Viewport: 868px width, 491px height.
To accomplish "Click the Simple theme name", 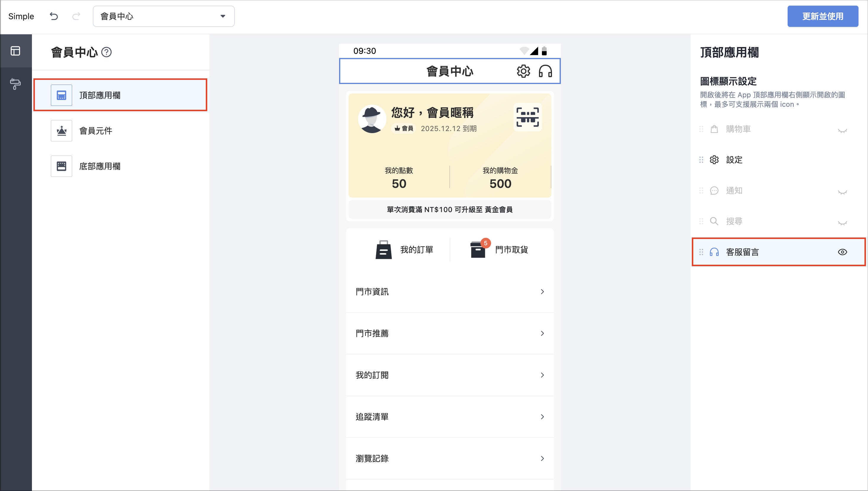I will tap(21, 16).
